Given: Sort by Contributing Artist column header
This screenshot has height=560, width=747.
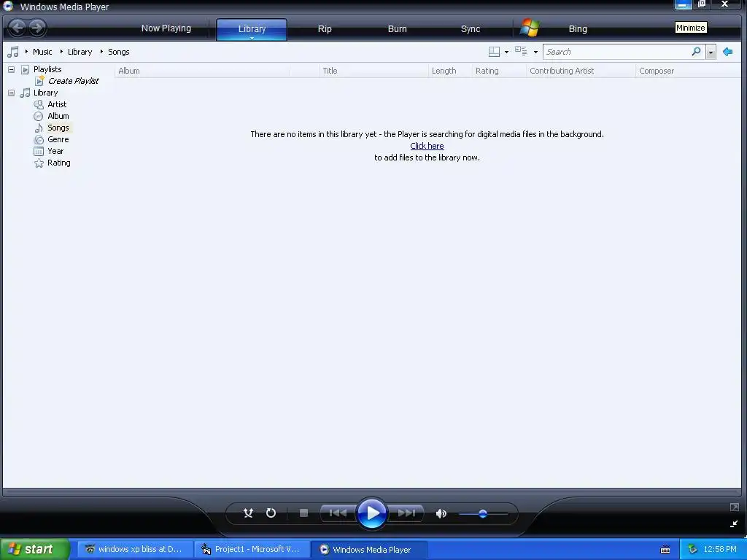Looking at the screenshot, I should point(581,71).
